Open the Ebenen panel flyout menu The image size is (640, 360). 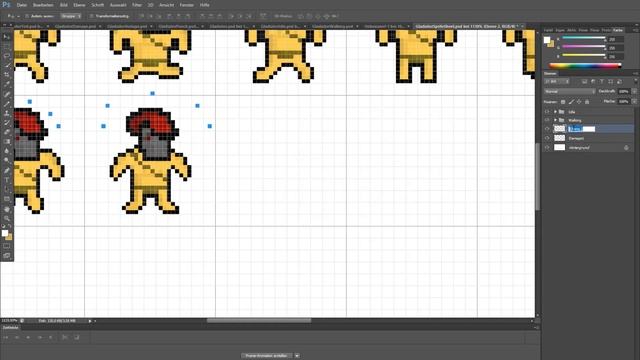click(635, 73)
